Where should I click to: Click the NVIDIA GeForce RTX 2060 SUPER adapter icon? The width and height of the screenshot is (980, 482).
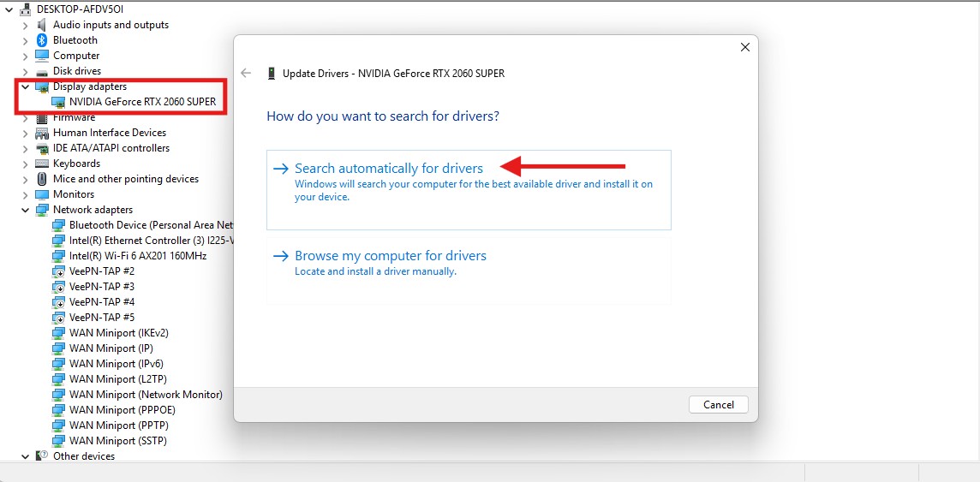[x=58, y=102]
